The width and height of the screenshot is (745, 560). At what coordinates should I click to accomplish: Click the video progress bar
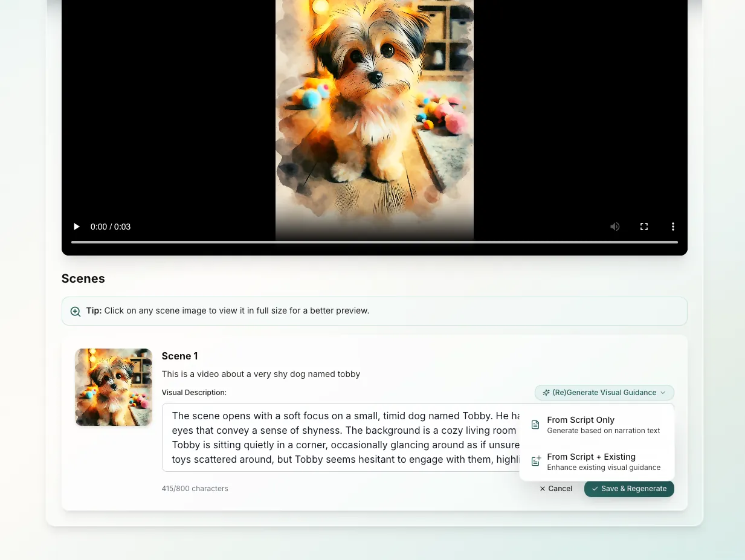pos(374,243)
